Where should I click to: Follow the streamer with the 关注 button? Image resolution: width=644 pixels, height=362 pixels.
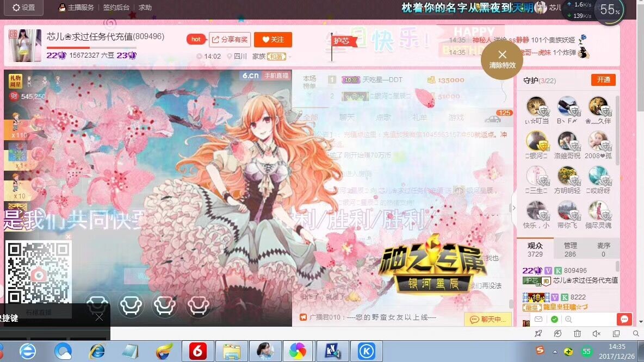coord(273,39)
